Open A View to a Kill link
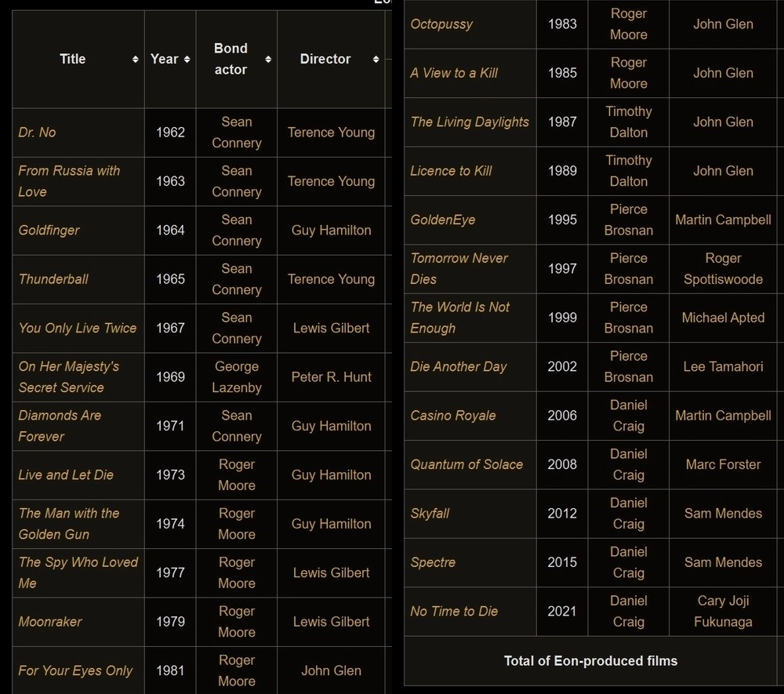Screen dimensions: 784x694 pyautogui.click(x=454, y=73)
